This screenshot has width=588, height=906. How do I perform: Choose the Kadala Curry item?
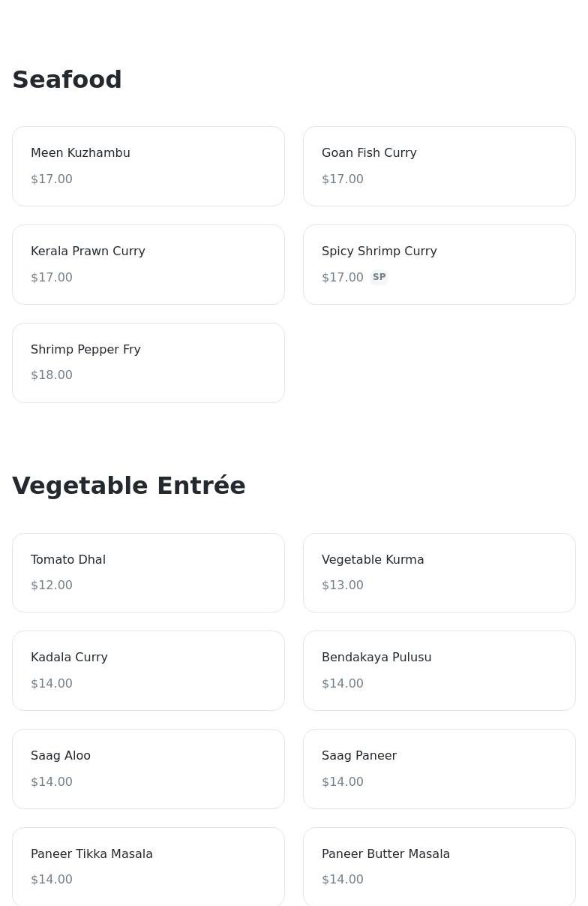(148, 670)
